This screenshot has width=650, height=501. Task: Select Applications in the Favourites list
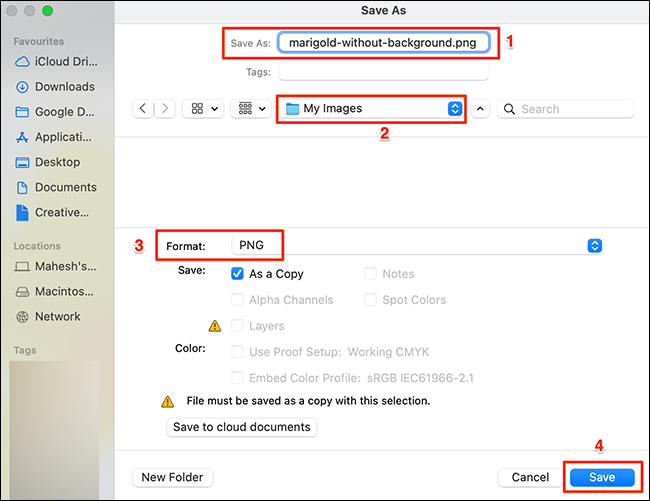(x=64, y=137)
